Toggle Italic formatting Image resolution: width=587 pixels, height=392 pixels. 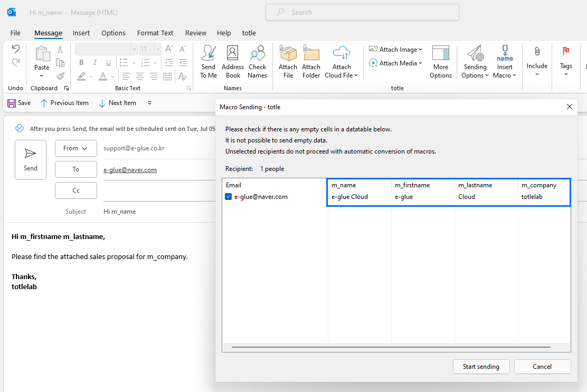[x=94, y=62]
